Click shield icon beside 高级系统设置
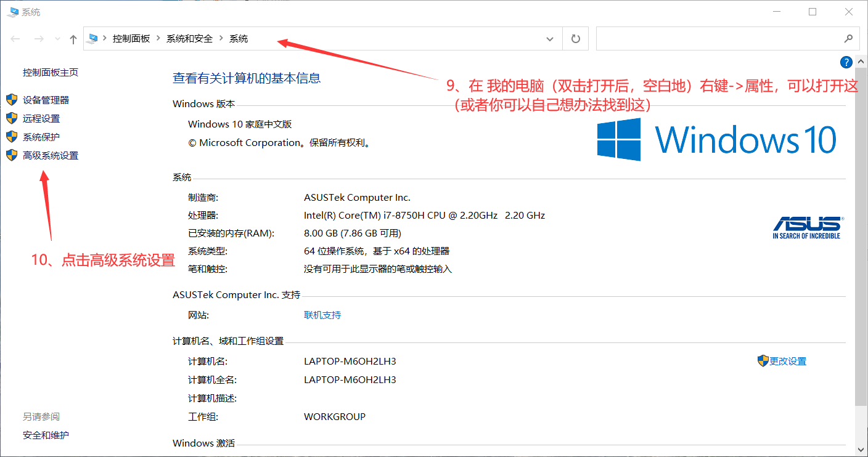Viewport: 868px width, 457px height. (x=12, y=155)
